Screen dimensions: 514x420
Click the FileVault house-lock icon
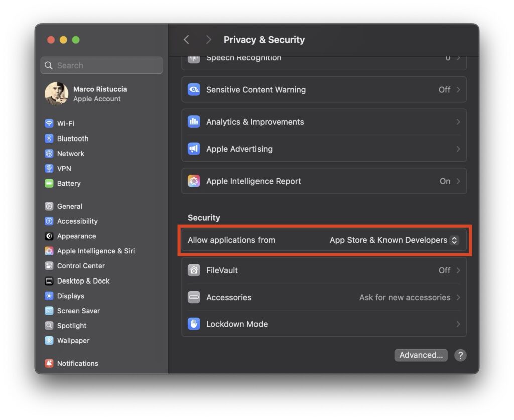click(x=194, y=270)
